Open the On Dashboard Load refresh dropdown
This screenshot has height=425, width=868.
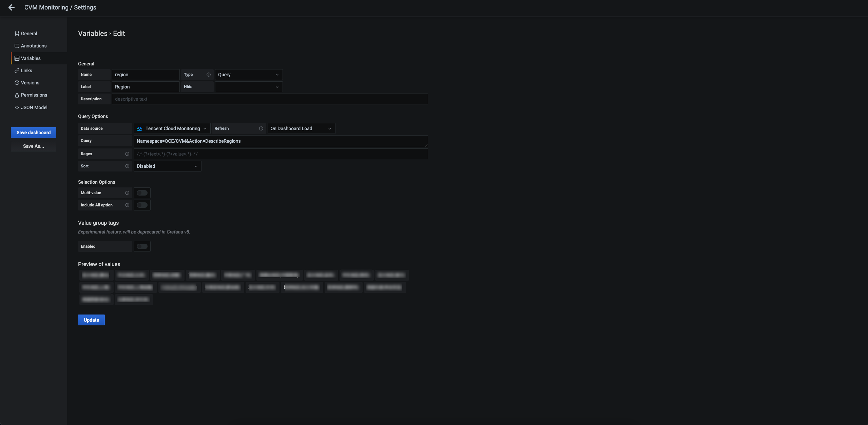click(301, 128)
